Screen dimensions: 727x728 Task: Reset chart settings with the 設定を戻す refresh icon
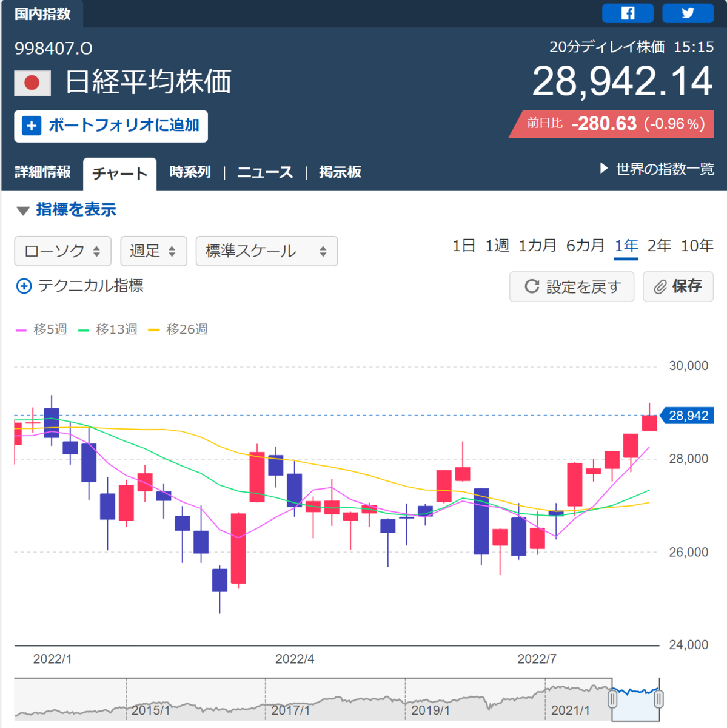pos(532,286)
